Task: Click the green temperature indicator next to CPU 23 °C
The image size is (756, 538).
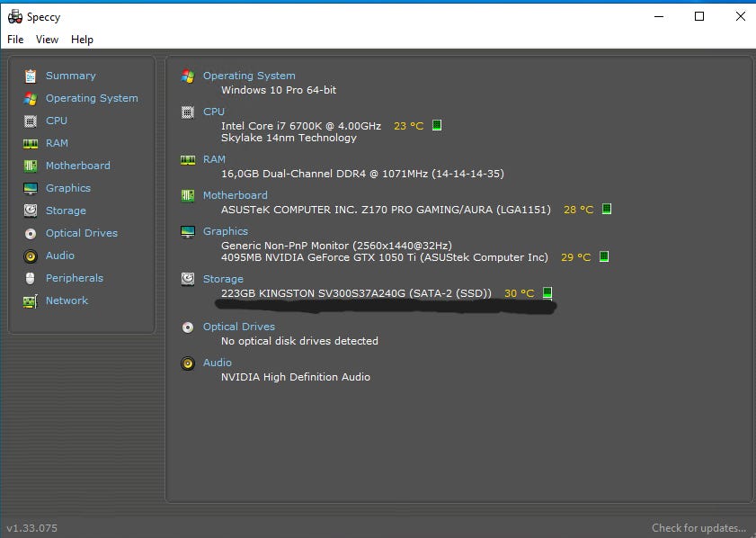Action: coord(437,125)
